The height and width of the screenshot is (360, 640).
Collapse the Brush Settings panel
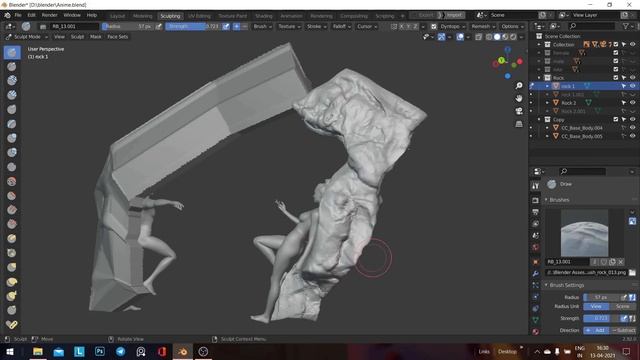click(x=546, y=285)
